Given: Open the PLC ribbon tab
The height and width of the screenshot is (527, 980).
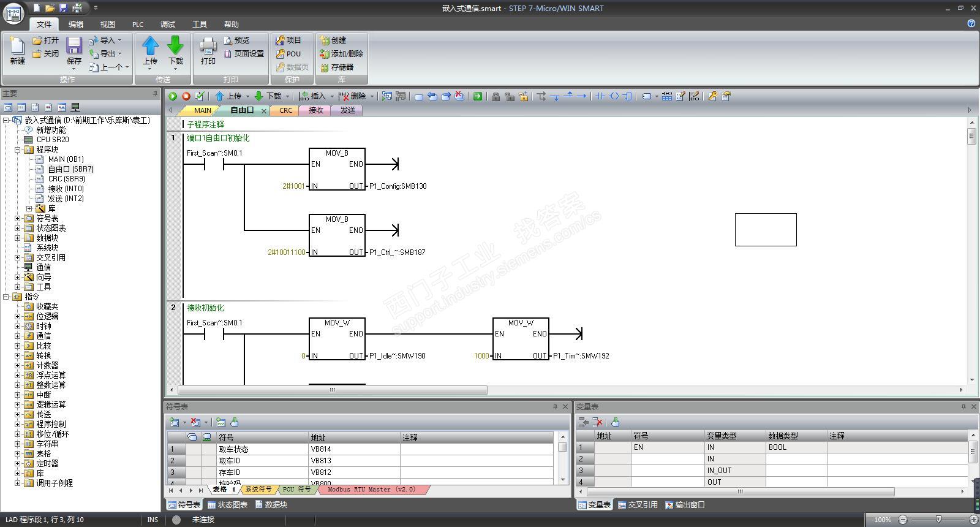Looking at the screenshot, I should coord(138,24).
